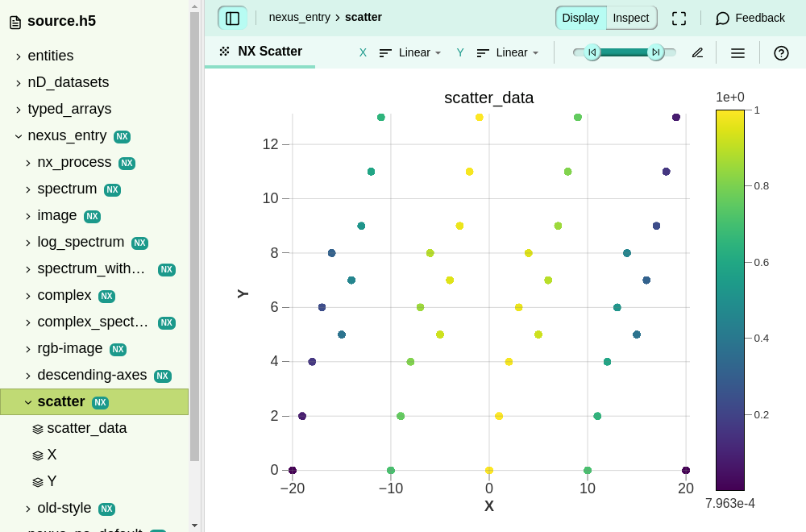
Task: Open the Y axis Linear scale dropdown
Action: pos(507,53)
